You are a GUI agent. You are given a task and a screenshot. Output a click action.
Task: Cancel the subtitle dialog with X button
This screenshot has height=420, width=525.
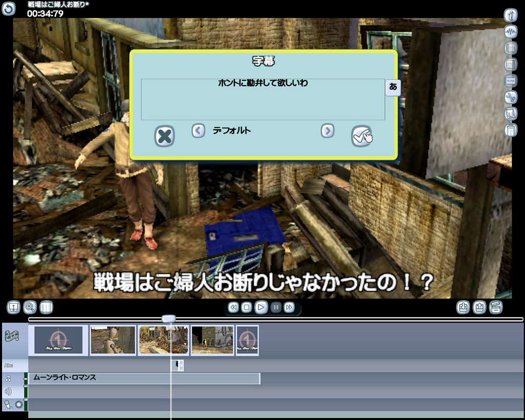(165, 136)
